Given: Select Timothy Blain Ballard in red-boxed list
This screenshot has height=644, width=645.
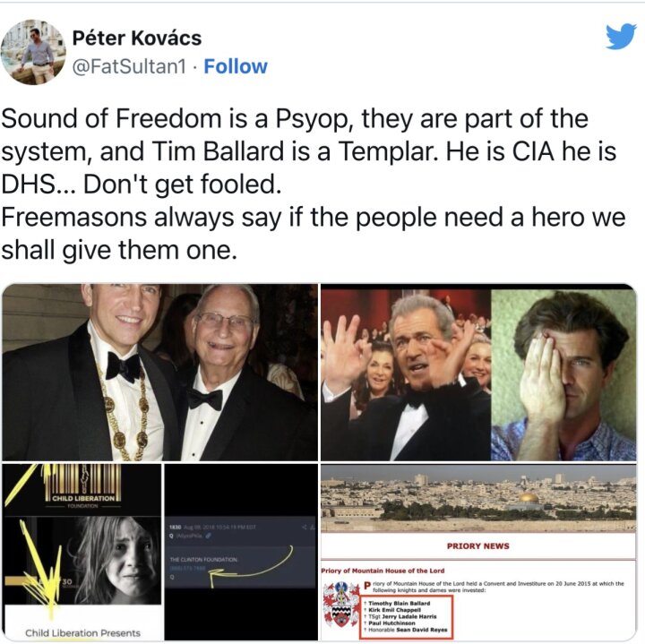Looking at the screenshot, I should tap(399, 604).
